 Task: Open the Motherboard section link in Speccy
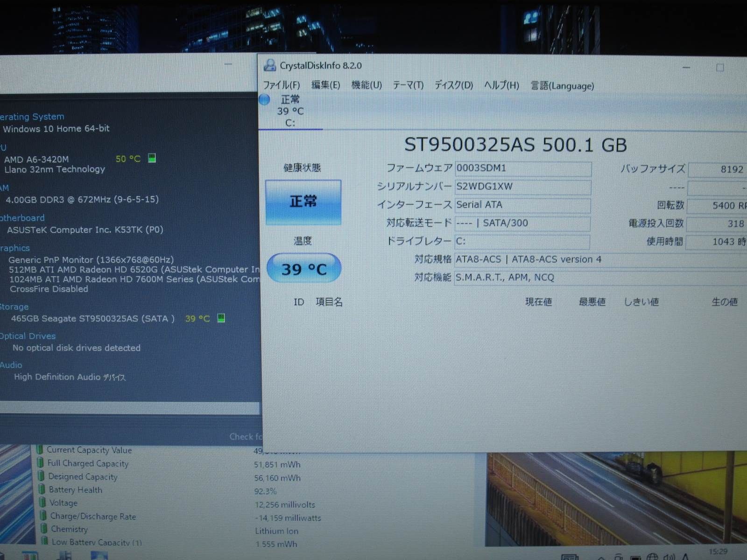click(x=22, y=218)
